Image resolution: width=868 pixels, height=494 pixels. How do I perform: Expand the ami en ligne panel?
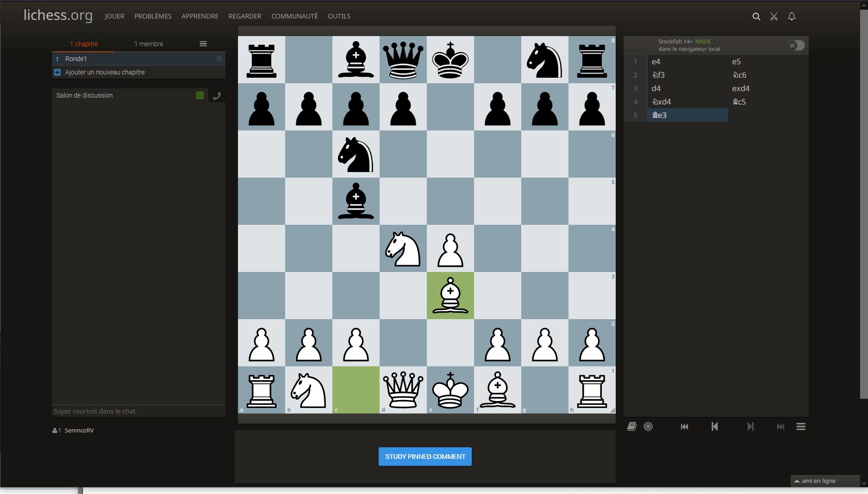(x=824, y=481)
